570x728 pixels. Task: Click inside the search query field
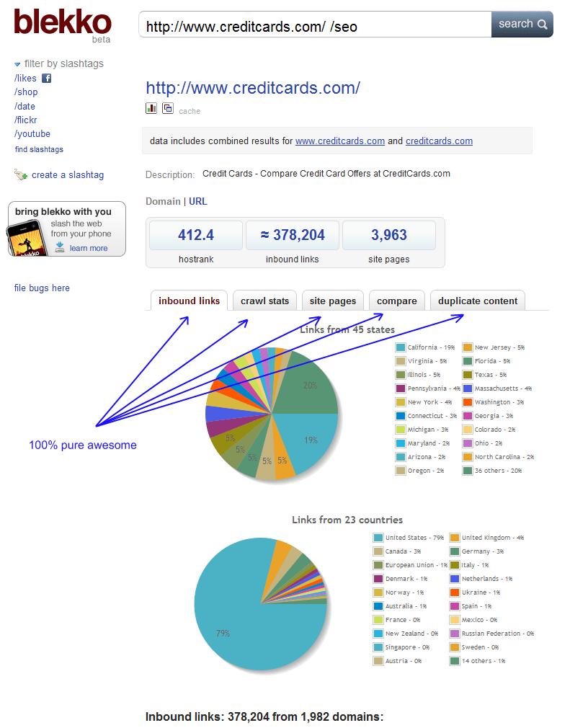[x=315, y=25]
